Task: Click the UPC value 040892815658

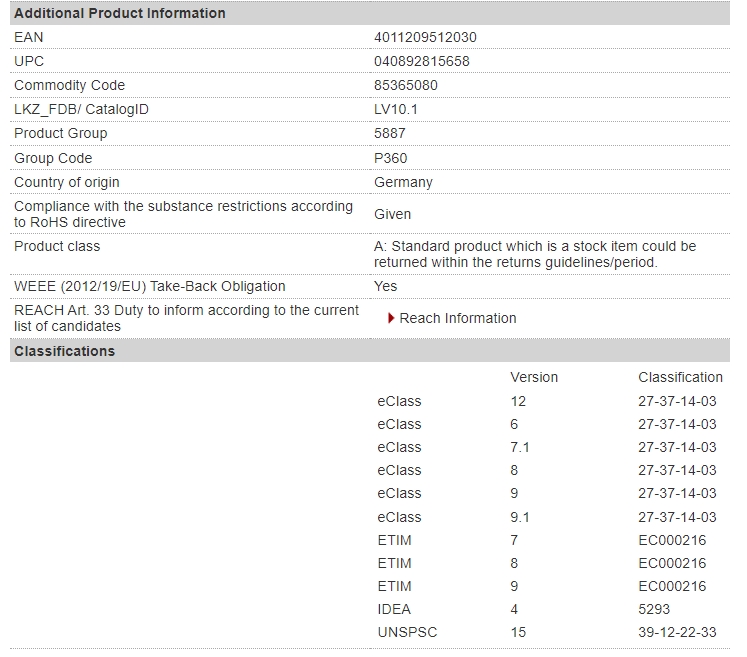Action: [422, 61]
